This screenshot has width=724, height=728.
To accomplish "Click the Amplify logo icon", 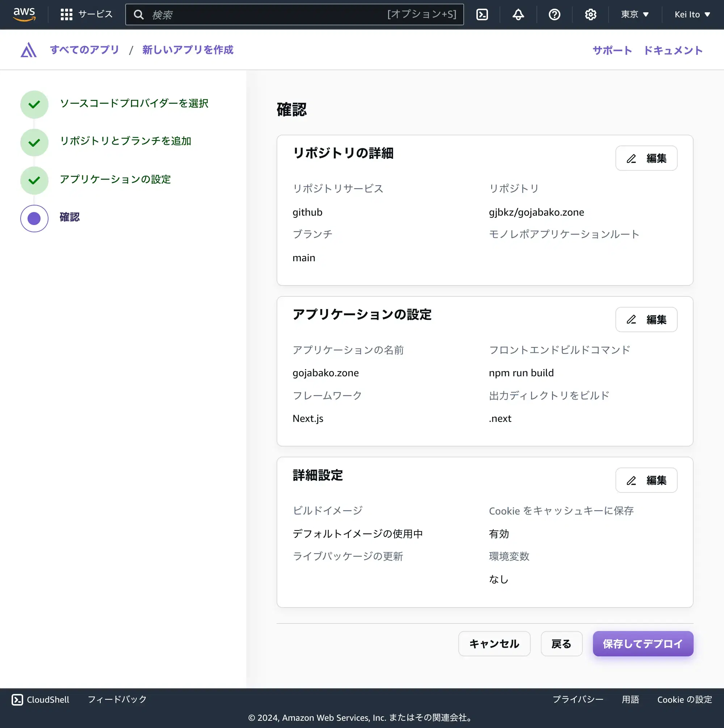I will click(29, 50).
